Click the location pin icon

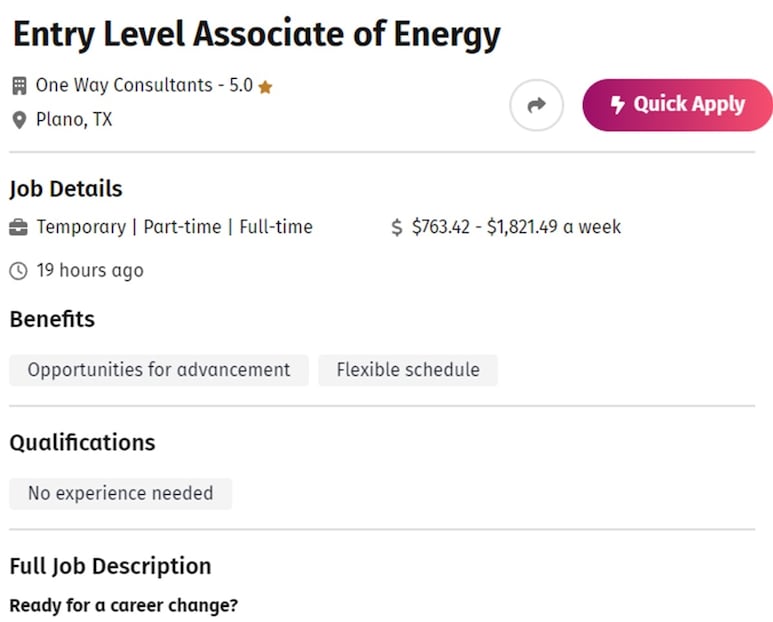(19, 120)
